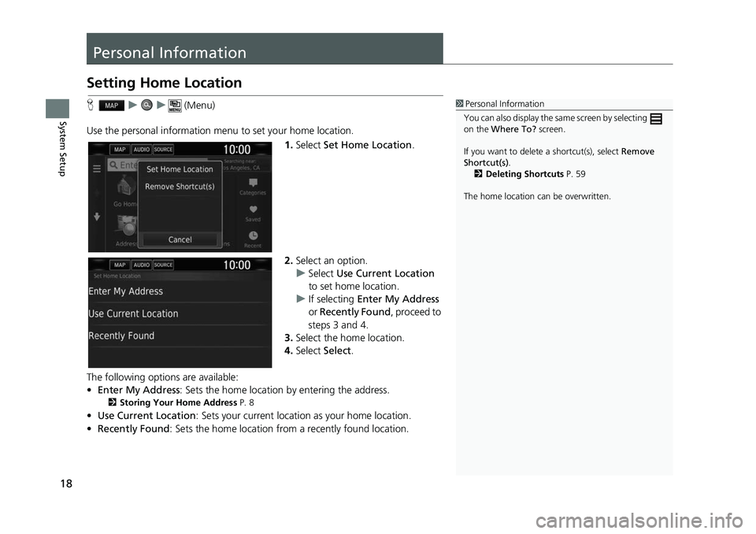This screenshot has height=534, width=756.
Task: Open Saved heart icon in upper screen
Action: pos(253,213)
